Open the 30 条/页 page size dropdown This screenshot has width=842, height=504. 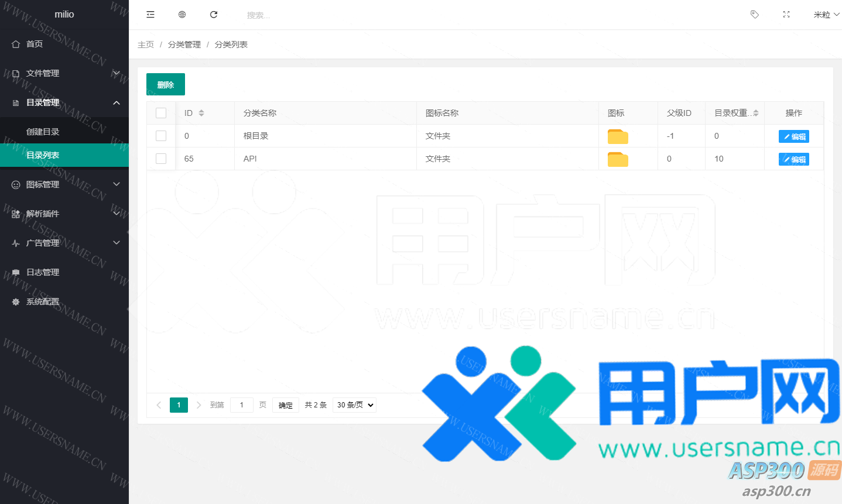point(354,405)
